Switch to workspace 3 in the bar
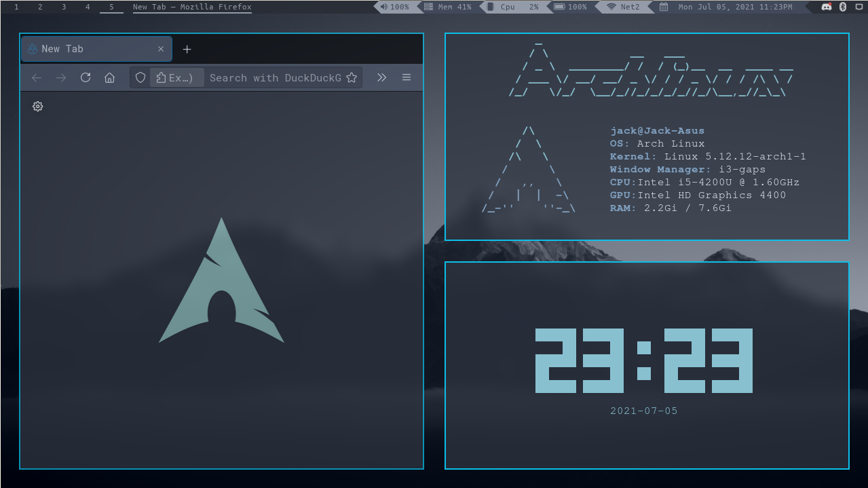The height and width of the screenshot is (488, 868). [x=64, y=7]
